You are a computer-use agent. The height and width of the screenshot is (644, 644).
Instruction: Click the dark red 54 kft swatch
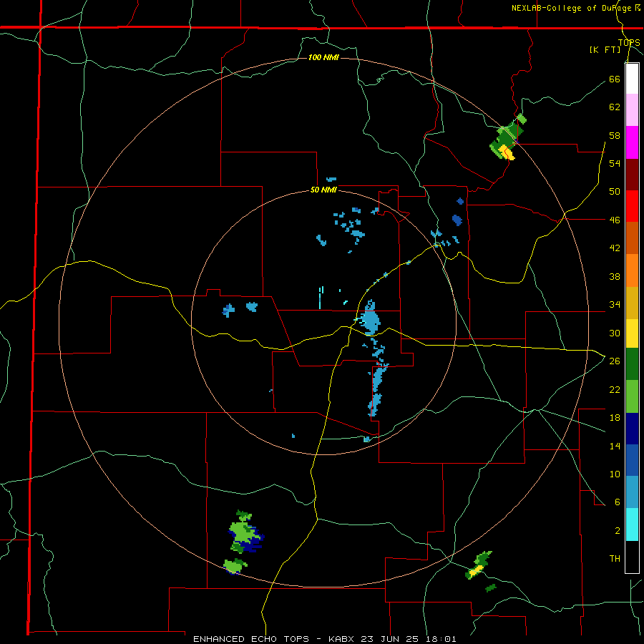point(632,175)
